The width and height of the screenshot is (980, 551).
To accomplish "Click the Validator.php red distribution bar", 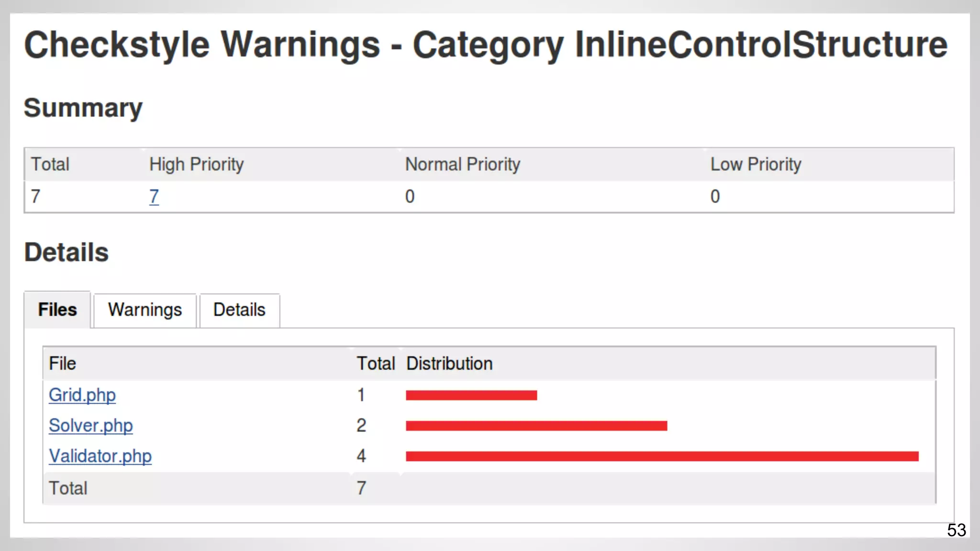I will pyautogui.click(x=662, y=456).
